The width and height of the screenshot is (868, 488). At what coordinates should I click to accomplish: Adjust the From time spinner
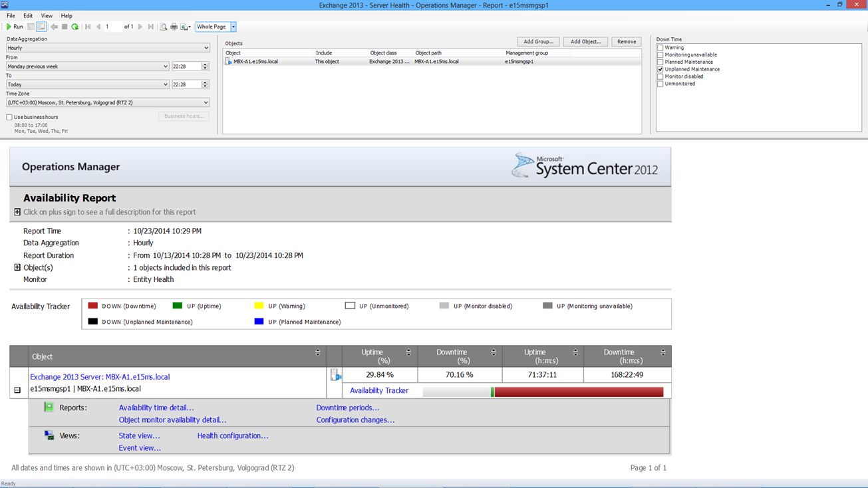click(x=206, y=66)
